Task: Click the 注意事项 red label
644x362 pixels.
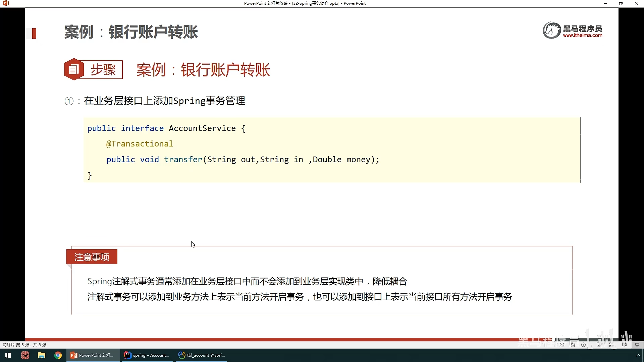Action: [92, 257]
